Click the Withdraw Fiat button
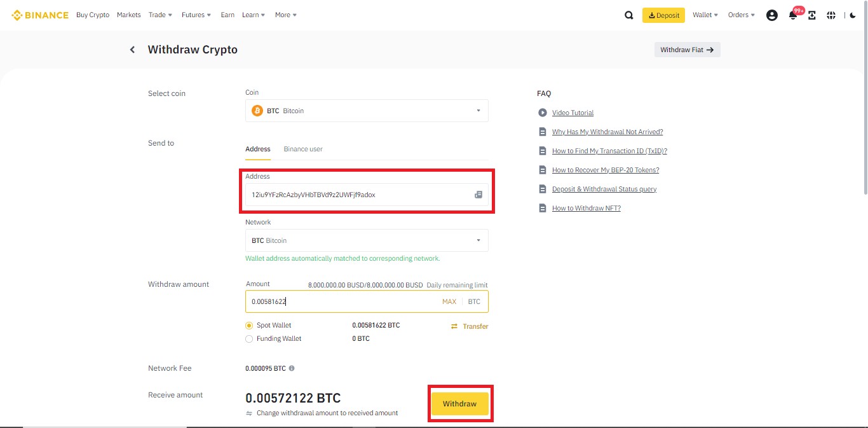Image resolution: width=868 pixels, height=428 pixels. click(x=688, y=50)
